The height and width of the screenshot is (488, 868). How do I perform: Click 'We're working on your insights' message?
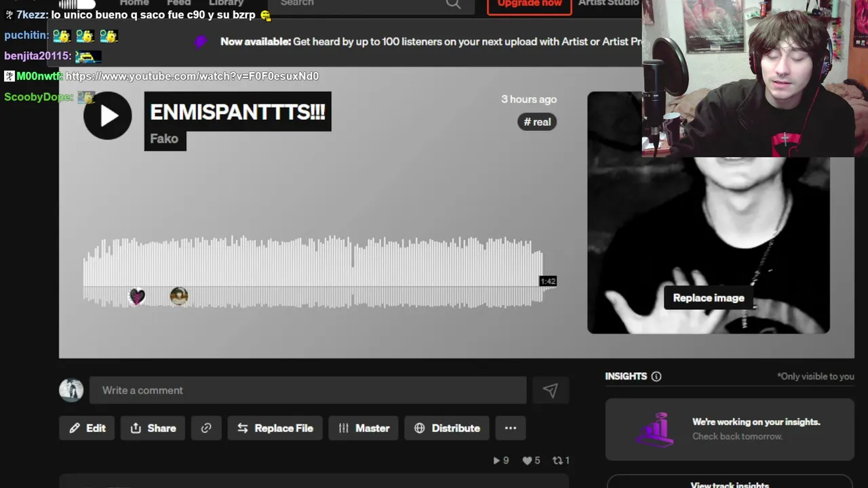coord(756,422)
